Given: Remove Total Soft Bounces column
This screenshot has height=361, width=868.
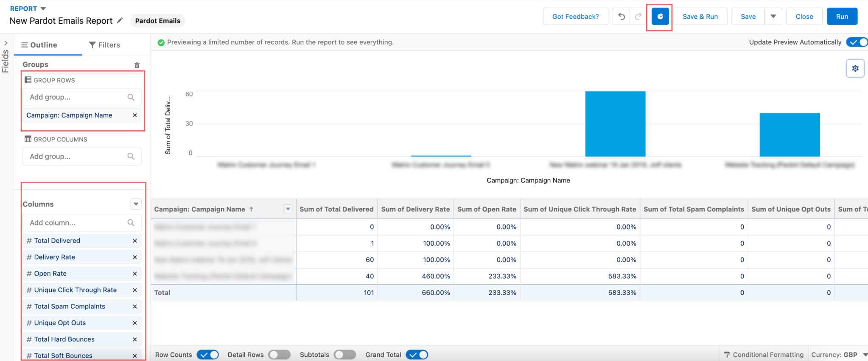Looking at the screenshot, I should coord(134,356).
